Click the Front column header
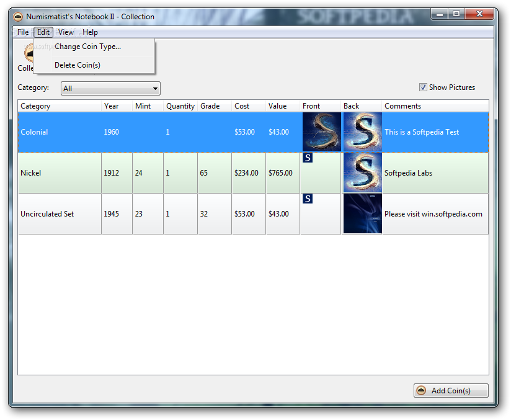 pyautogui.click(x=320, y=106)
